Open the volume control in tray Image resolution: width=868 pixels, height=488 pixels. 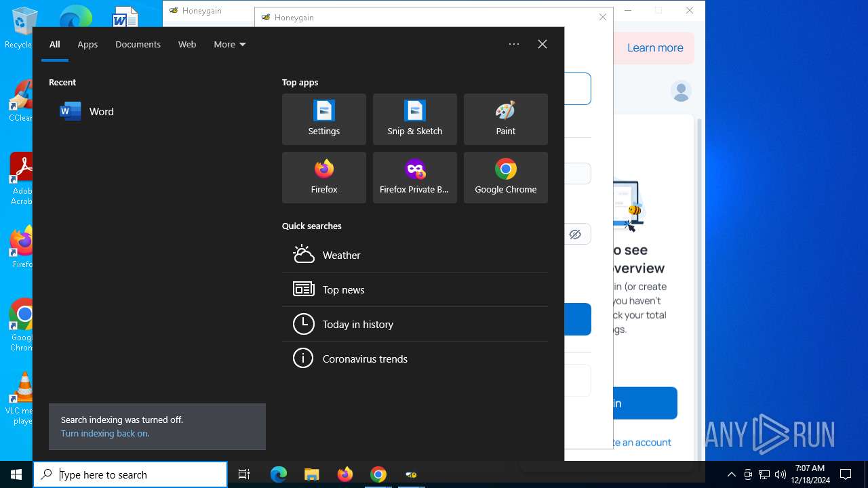(781, 474)
